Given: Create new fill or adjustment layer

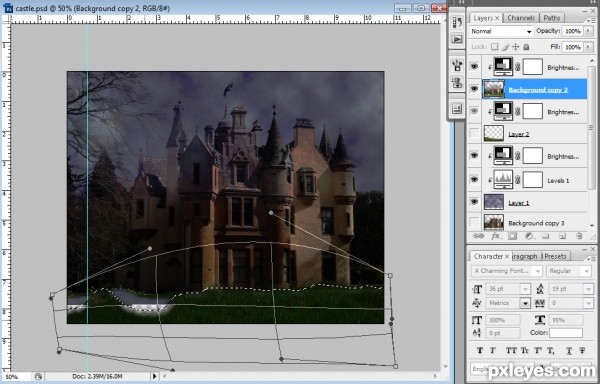Looking at the screenshot, I should [529, 236].
